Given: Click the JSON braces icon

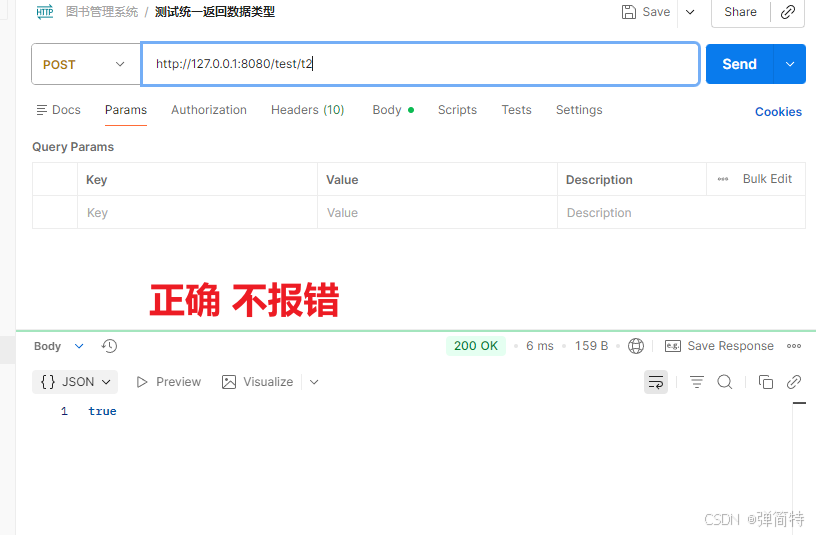Looking at the screenshot, I should 48,382.
